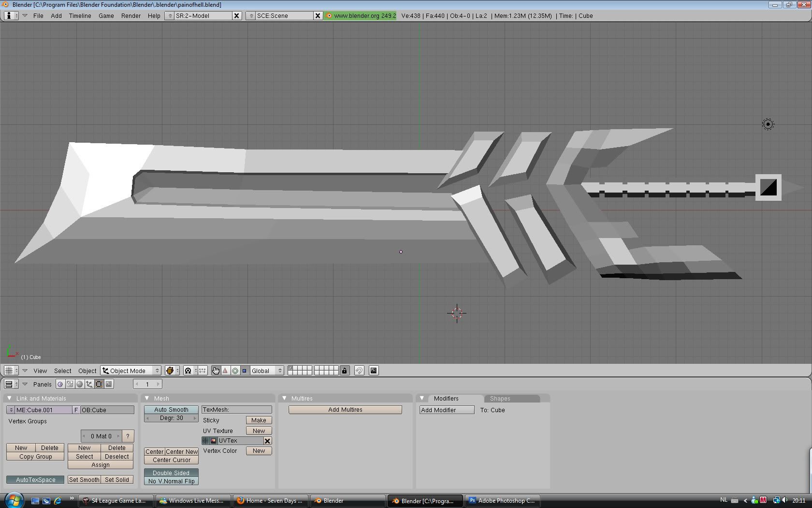Toggle AutoTexSpace option
Image resolution: width=812 pixels, height=508 pixels.
[x=35, y=480]
